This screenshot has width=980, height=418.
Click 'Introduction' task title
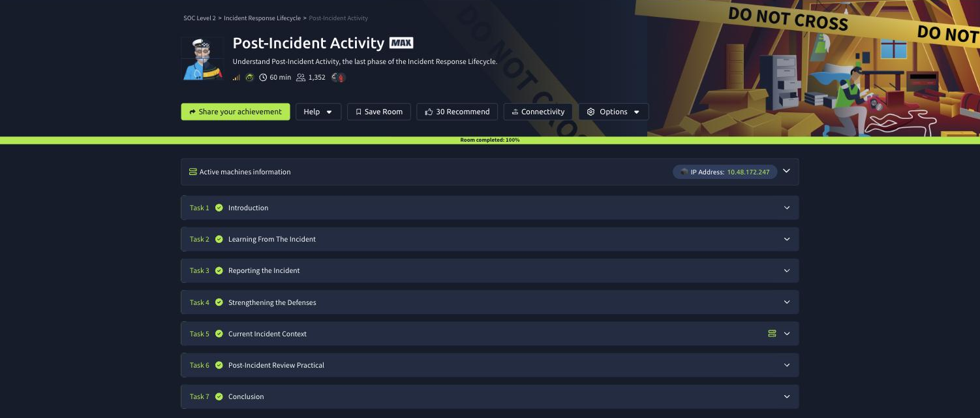click(248, 208)
